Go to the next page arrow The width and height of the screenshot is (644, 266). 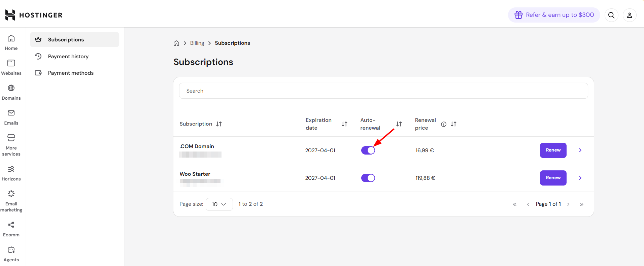click(x=568, y=204)
